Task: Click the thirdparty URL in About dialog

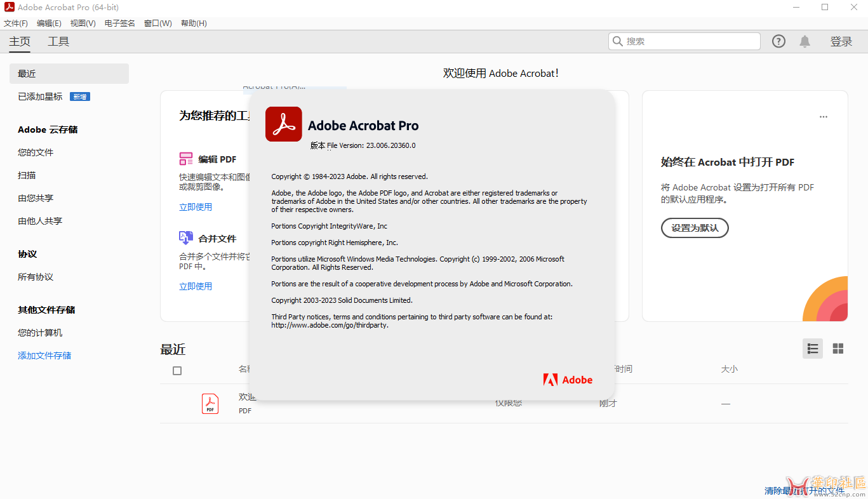Action: [x=330, y=325]
